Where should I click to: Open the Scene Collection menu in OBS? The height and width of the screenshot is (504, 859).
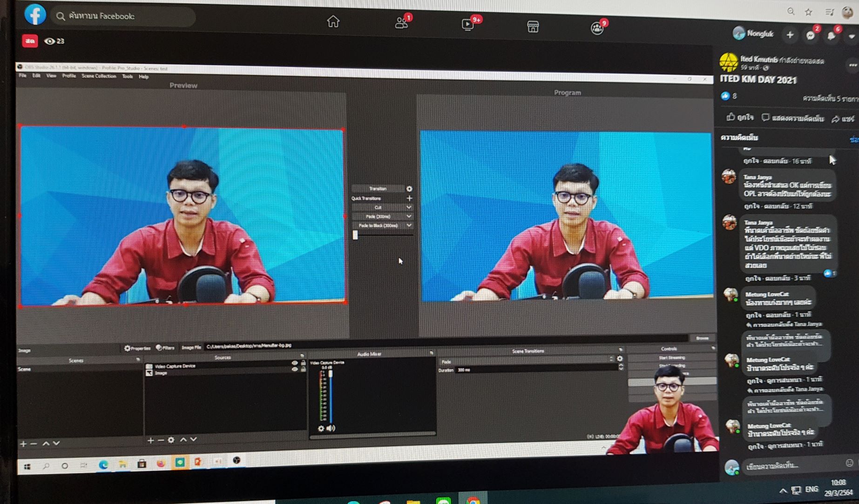point(99,76)
